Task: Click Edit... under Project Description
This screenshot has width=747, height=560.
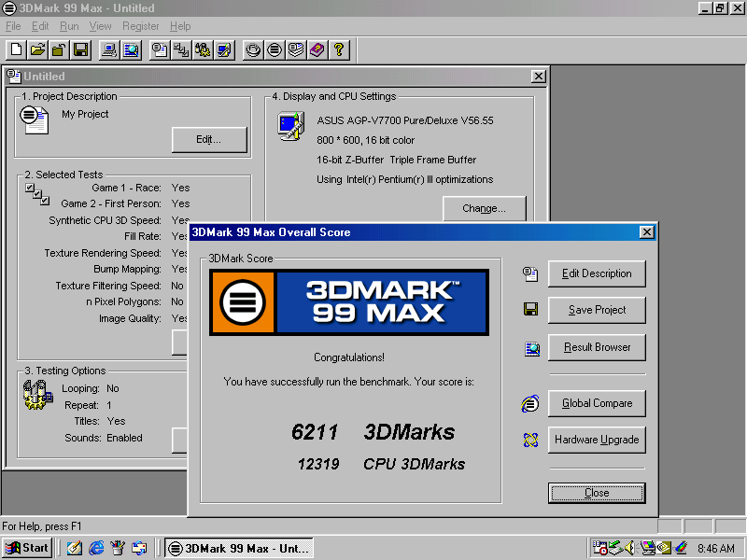Action: coord(209,139)
